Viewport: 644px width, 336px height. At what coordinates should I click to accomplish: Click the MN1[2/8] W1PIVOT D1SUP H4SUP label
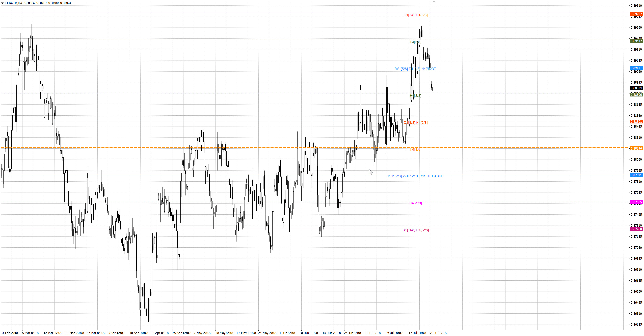[415, 176]
